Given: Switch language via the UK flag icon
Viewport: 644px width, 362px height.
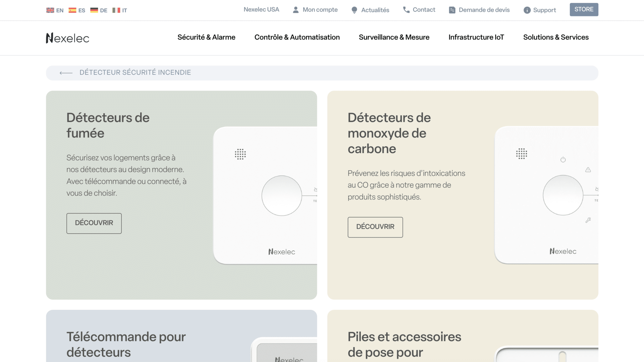Looking at the screenshot, I should pyautogui.click(x=50, y=10).
